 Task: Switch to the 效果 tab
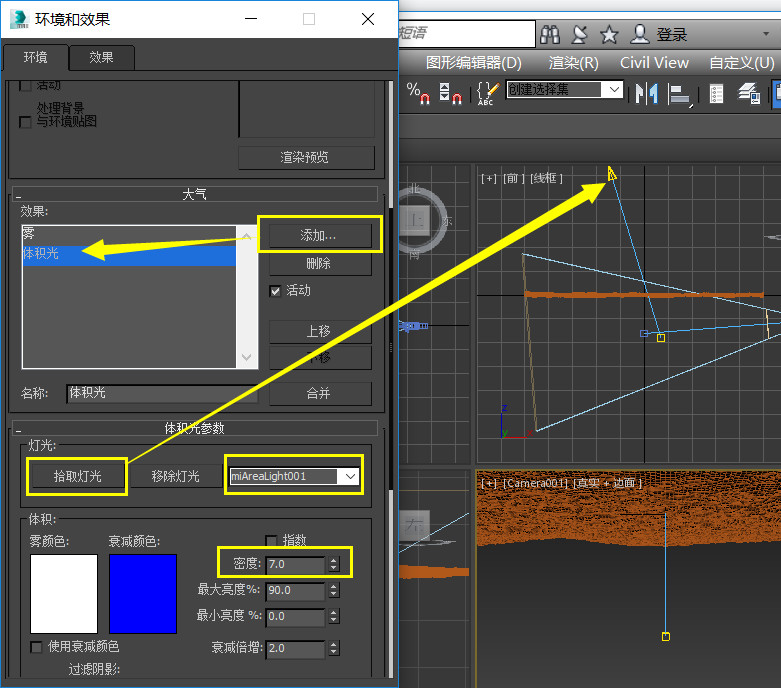101,57
